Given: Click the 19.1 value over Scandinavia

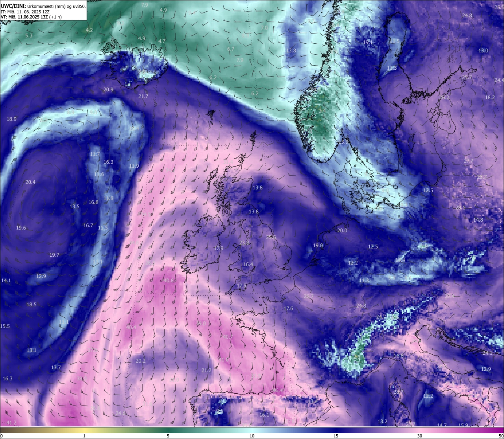Looking at the screenshot, I should (368, 42).
